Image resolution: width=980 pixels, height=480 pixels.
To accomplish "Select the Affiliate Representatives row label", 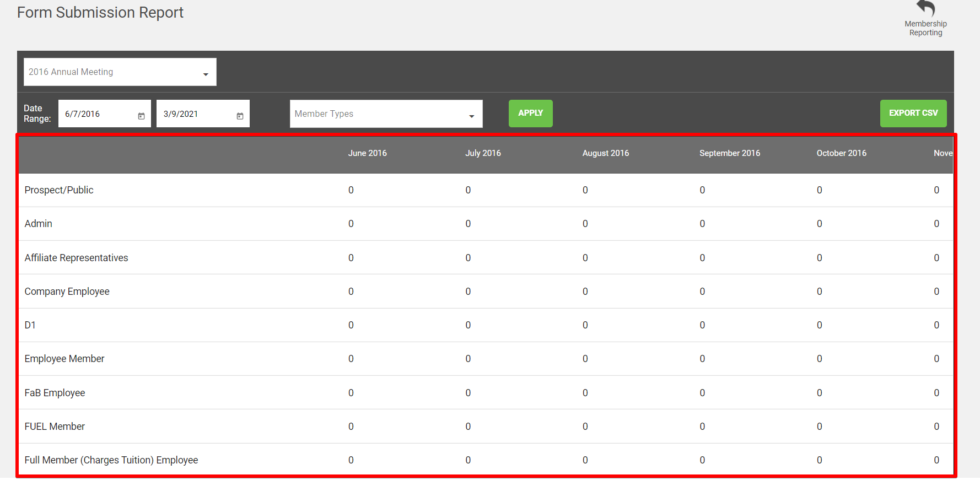I will click(76, 258).
